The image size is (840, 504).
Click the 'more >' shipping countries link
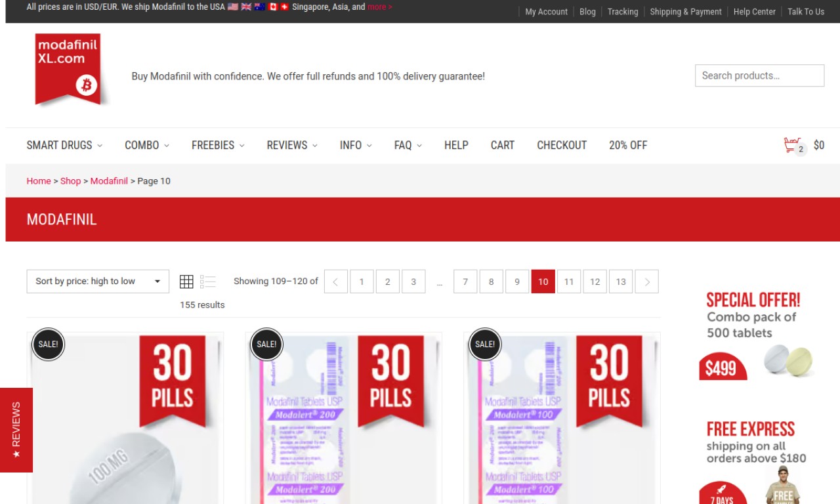(380, 7)
